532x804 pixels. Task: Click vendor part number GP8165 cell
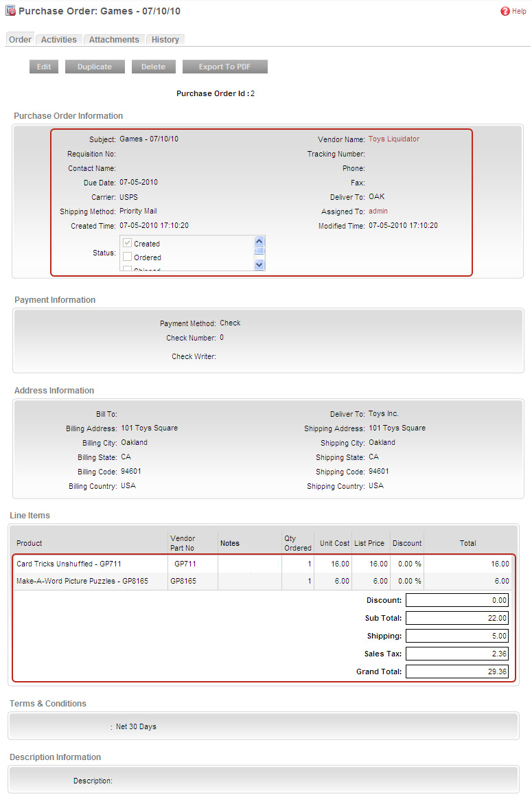(x=183, y=581)
